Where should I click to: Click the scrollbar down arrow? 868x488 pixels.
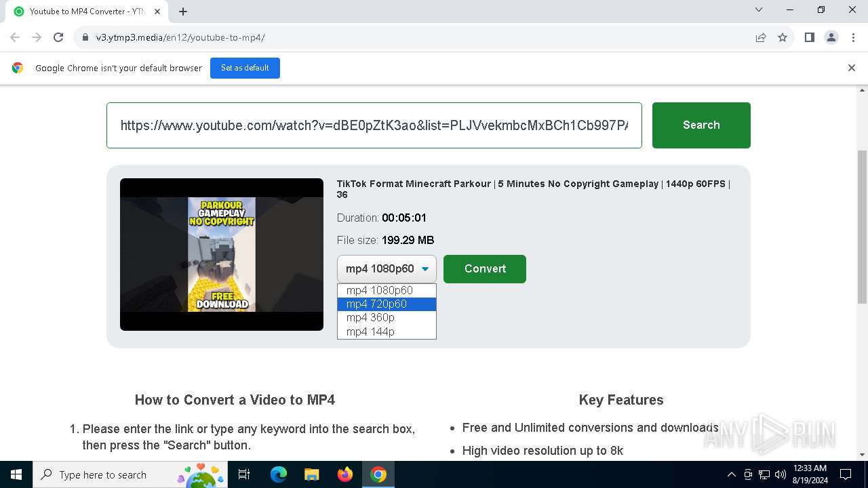click(862, 455)
